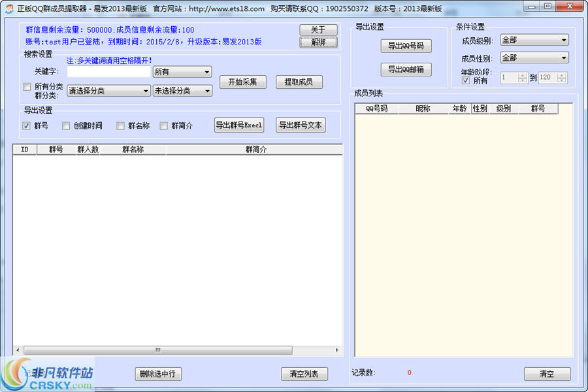Open the 请选择分类 dropdown
Viewport: 588px width, 392px height.
pos(108,91)
